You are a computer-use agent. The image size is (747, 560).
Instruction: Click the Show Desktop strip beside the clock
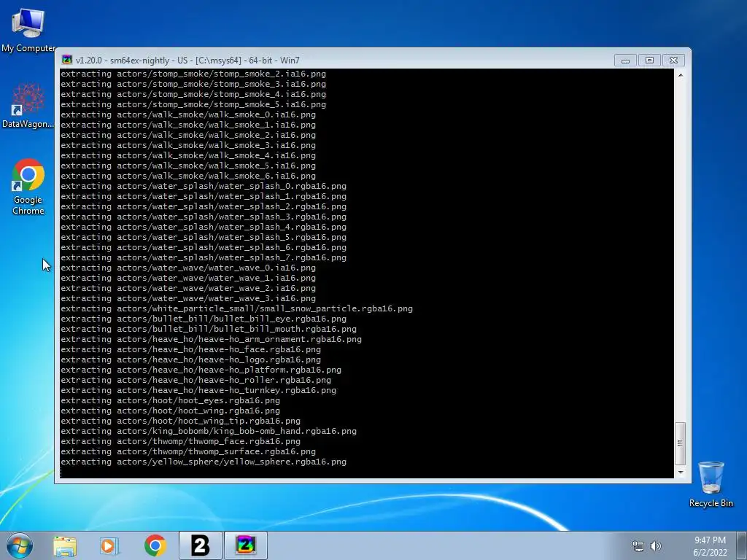pyautogui.click(x=742, y=545)
